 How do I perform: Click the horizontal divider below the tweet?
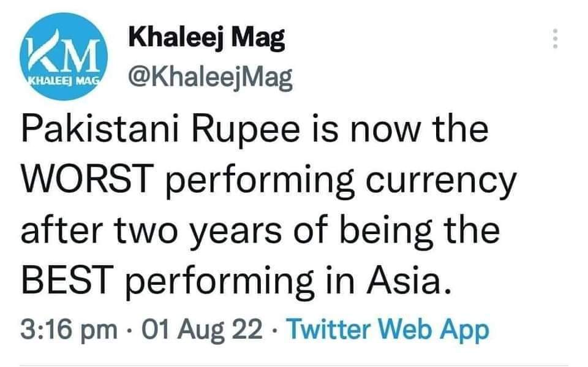(294, 365)
